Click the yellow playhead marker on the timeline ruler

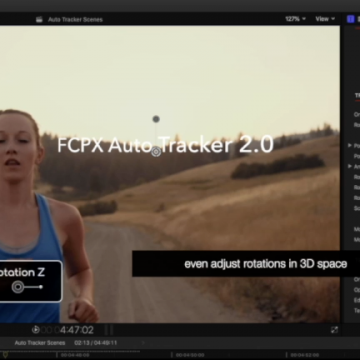pos(5,354)
